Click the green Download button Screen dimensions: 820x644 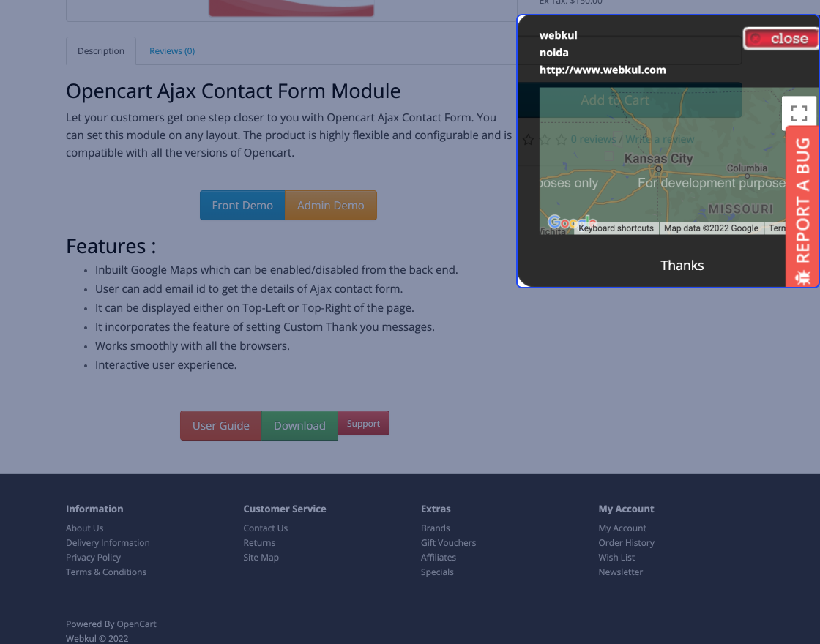tap(299, 425)
